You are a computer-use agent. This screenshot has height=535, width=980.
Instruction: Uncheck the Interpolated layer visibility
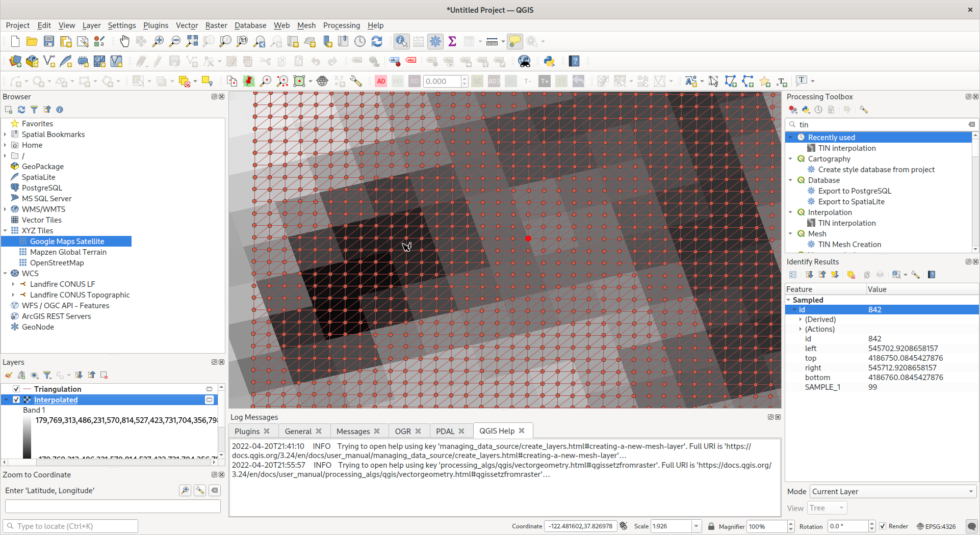16,399
